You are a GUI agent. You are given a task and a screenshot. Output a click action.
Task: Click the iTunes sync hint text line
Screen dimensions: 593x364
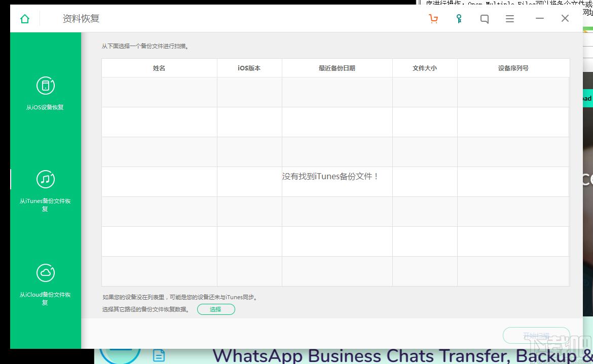(x=180, y=297)
